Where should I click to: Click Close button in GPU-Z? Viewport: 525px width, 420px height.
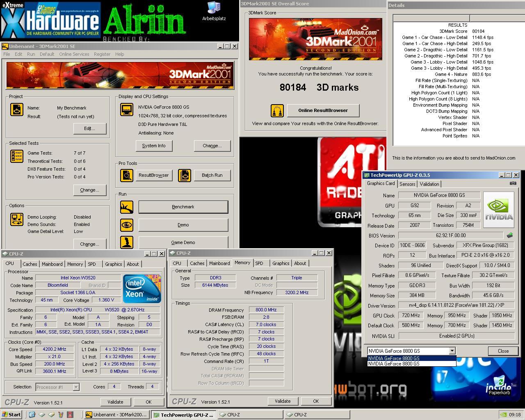[x=503, y=351]
